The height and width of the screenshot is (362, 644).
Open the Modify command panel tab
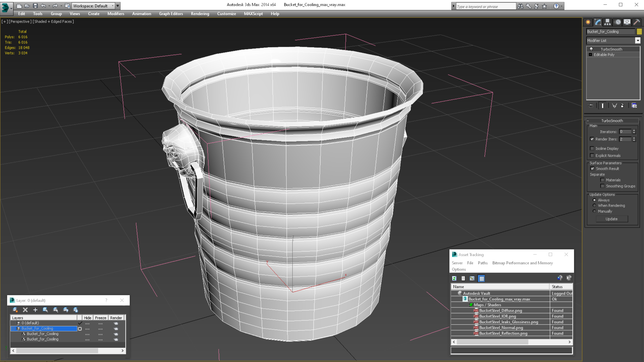point(598,22)
